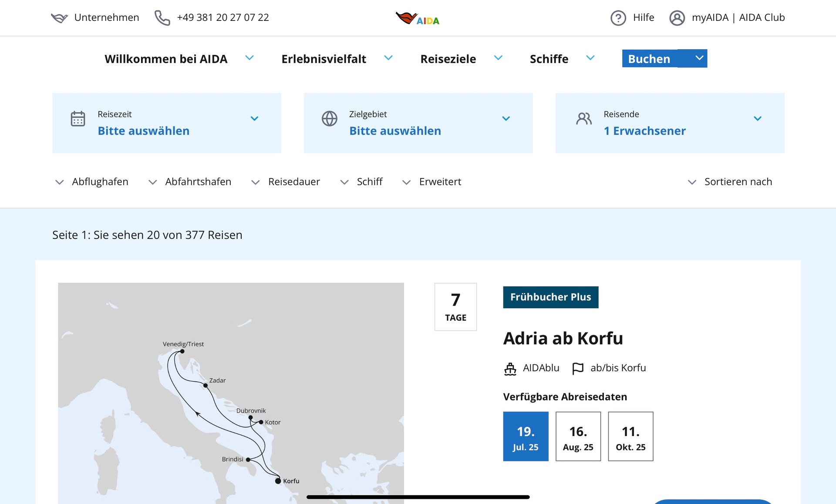
Task: Expand the Schiff filter
Action: 361,182
